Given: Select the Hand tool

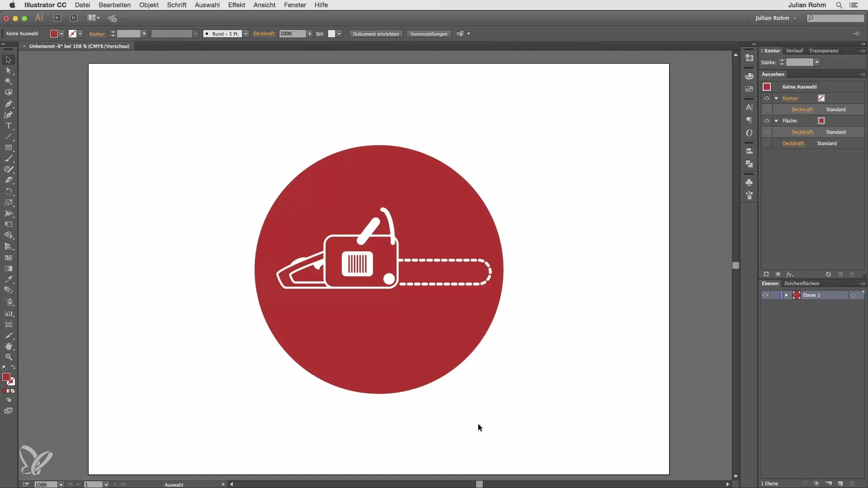Looking at the screenshot, I should [8, 347].
